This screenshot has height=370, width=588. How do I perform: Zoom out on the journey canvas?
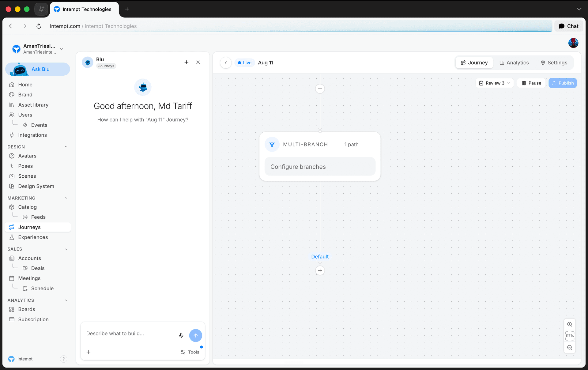(570, 348)
